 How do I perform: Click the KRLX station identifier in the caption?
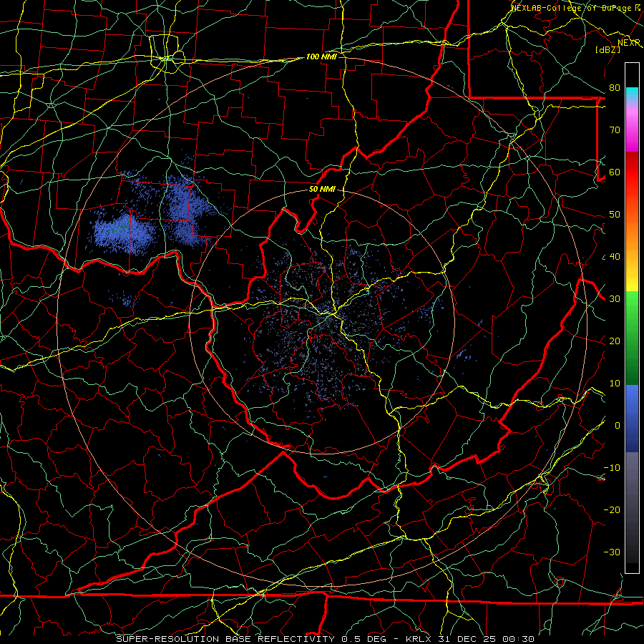[x=420, y=639]
